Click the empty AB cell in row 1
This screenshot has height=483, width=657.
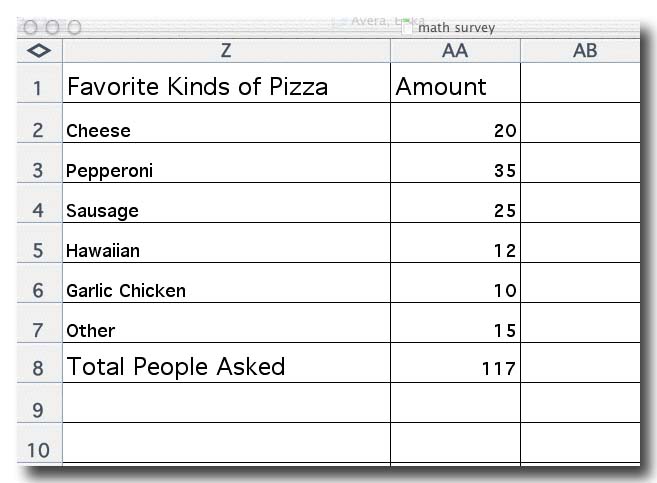(x=580, y=83)
